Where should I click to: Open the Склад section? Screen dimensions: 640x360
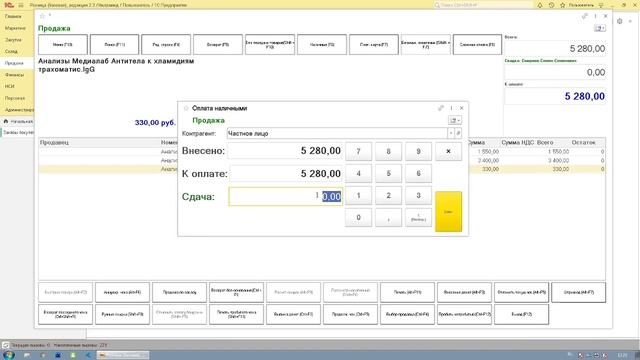(11, 51)
